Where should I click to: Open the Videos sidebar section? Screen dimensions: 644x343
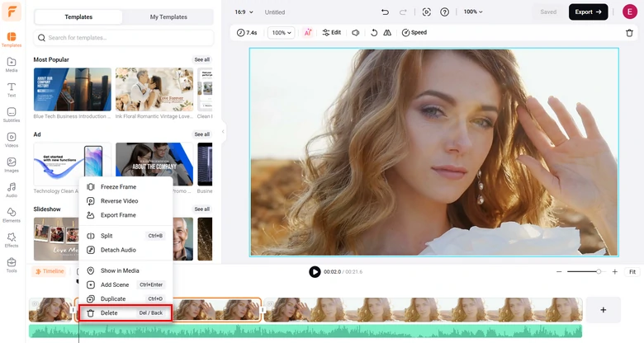click(x=12, y=140)
